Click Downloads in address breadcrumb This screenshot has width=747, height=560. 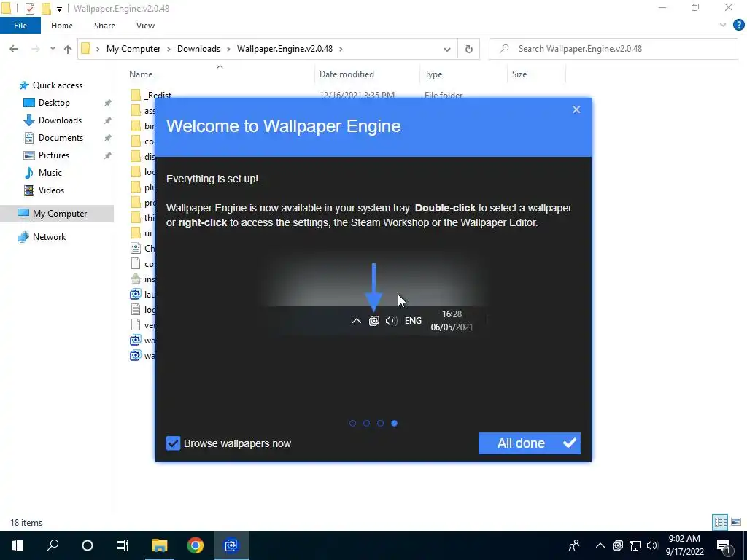click(198, 49)
